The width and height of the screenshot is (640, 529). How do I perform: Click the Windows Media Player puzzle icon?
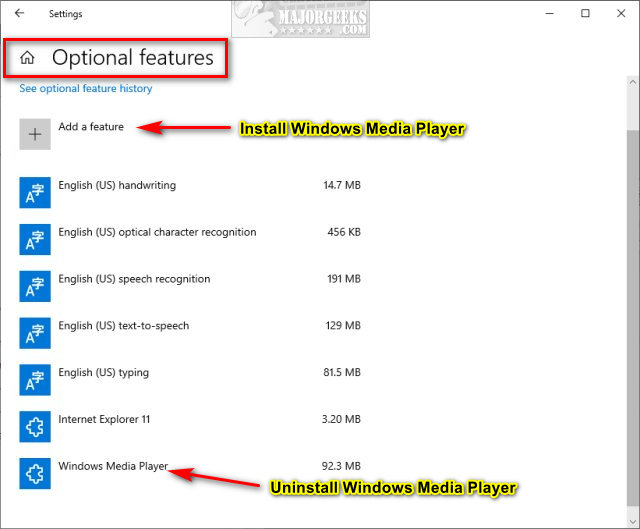(35, 473)
